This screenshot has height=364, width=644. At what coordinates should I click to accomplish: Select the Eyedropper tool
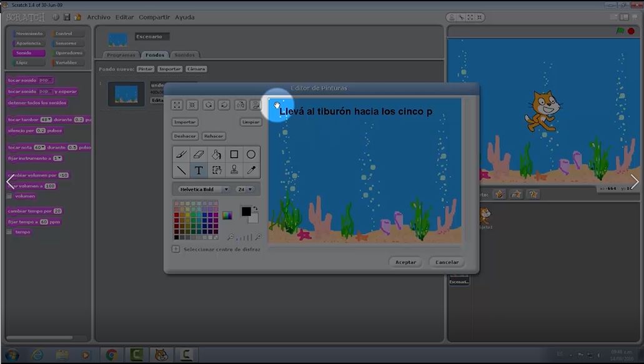[251, 170]
